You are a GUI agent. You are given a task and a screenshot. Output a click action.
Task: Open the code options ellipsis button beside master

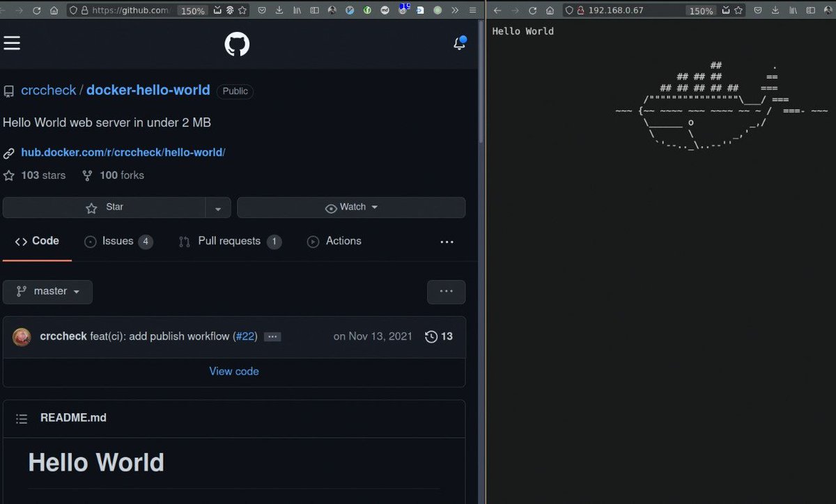coord(447,292)
